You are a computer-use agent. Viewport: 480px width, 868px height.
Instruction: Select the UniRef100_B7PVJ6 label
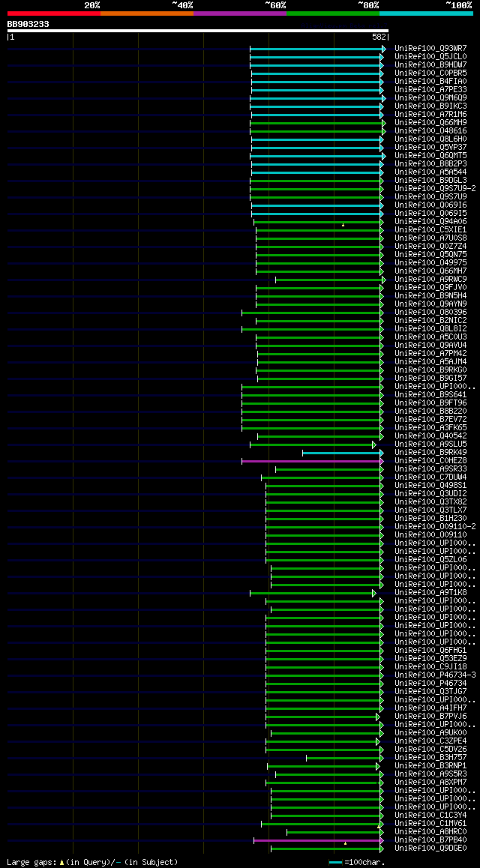coord(430,717)
